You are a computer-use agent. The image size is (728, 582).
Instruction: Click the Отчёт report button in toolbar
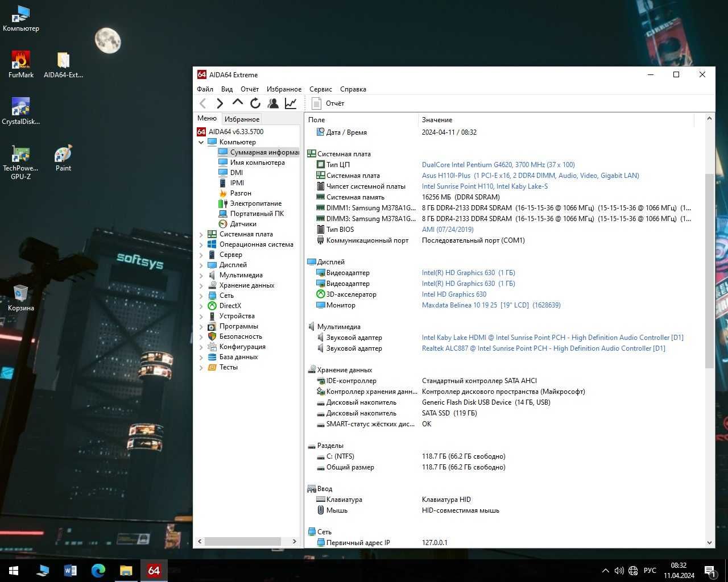[x=328, y=103]
